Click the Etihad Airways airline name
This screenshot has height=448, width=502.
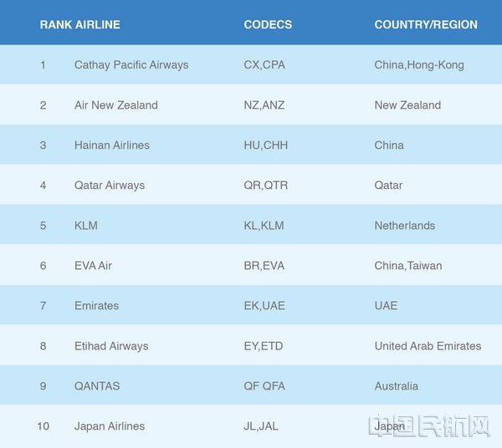pyautogui.click(x=111, y=346)
